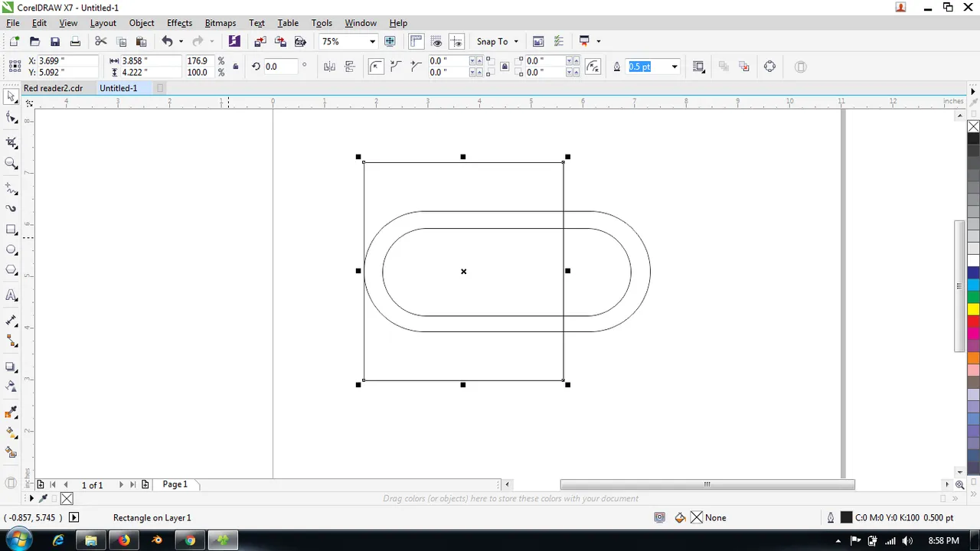
Task: Open Chrome from the taskbar
Action: point(190,540)
